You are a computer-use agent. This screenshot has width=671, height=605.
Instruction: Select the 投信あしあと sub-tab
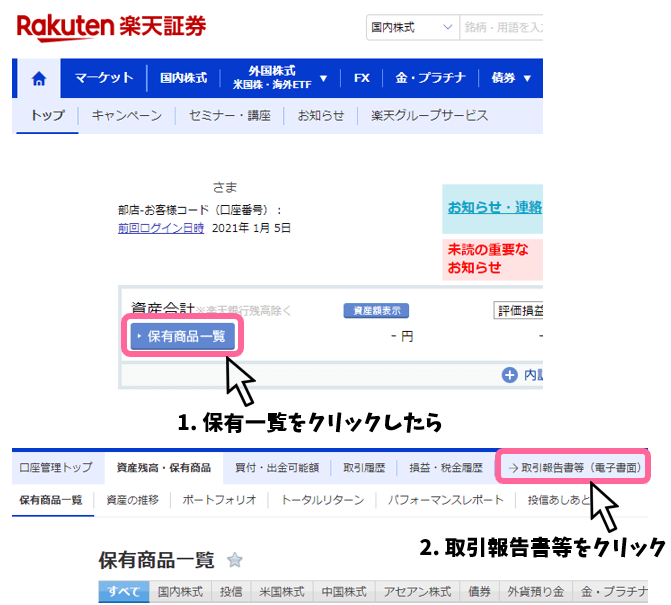point(558,500)
